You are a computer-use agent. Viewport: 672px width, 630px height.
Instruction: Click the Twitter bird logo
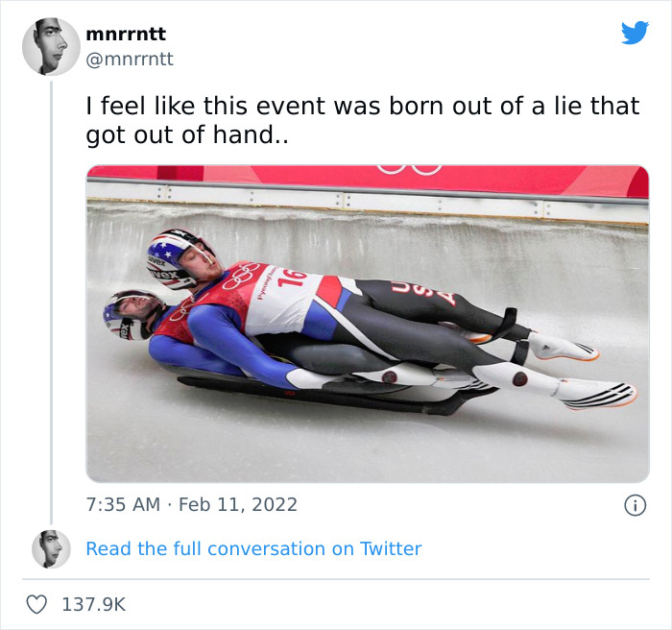635,33
